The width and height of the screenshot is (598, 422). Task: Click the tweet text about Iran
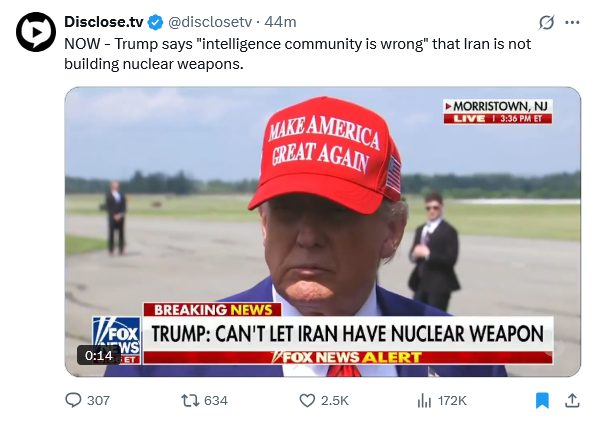tap(297, 54)
